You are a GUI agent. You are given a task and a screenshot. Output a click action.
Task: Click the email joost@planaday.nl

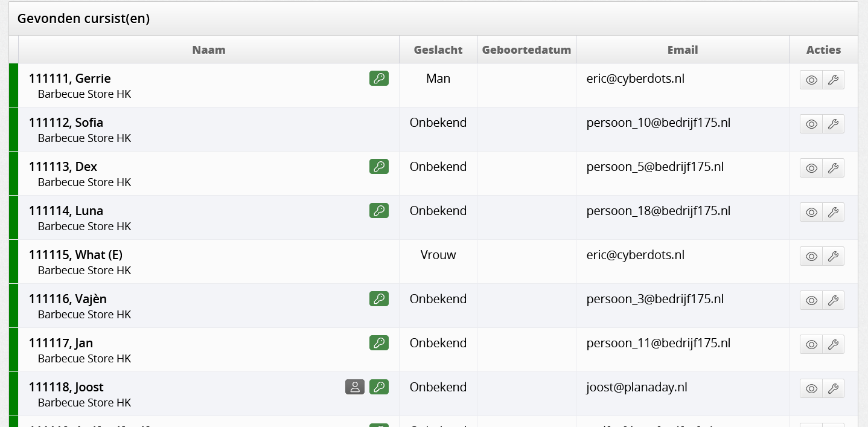tap(637, 387)
